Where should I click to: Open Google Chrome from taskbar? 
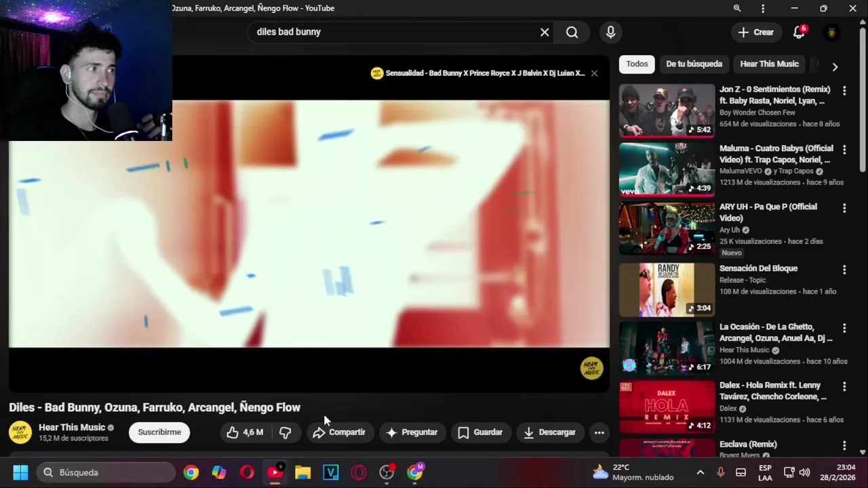tap(191, 472)
